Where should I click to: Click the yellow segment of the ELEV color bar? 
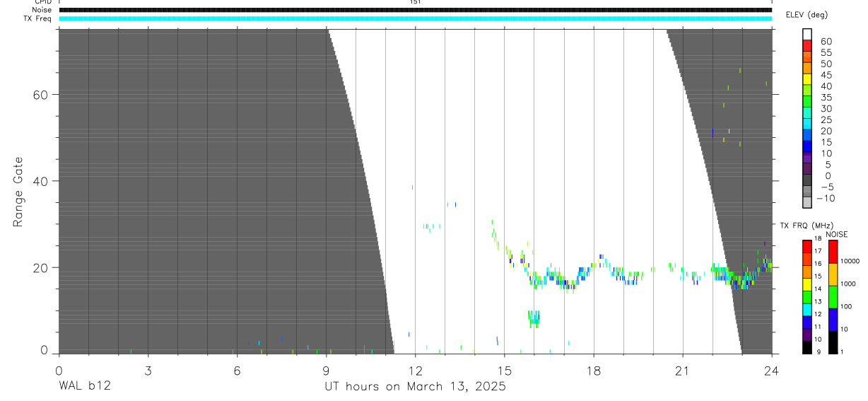807,79
